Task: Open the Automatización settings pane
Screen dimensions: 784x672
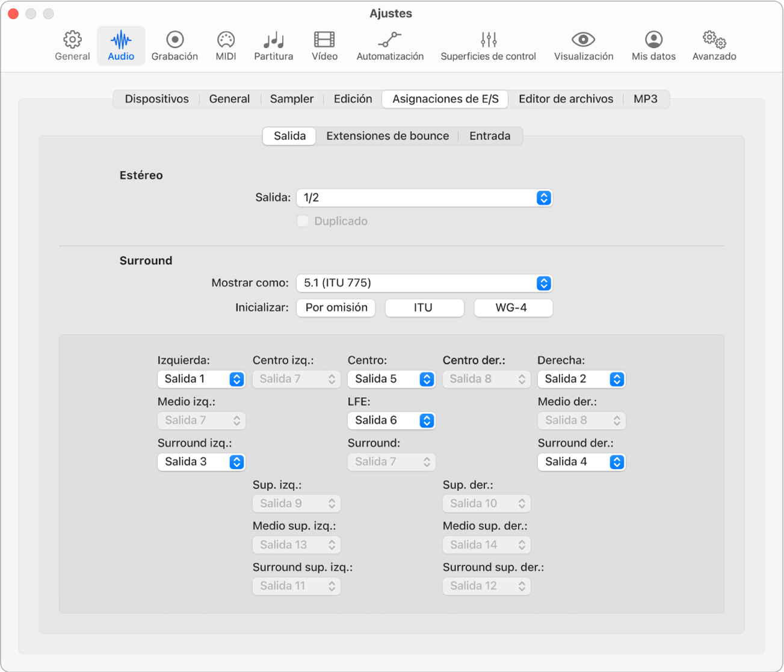Action: [x=390, y=46]
